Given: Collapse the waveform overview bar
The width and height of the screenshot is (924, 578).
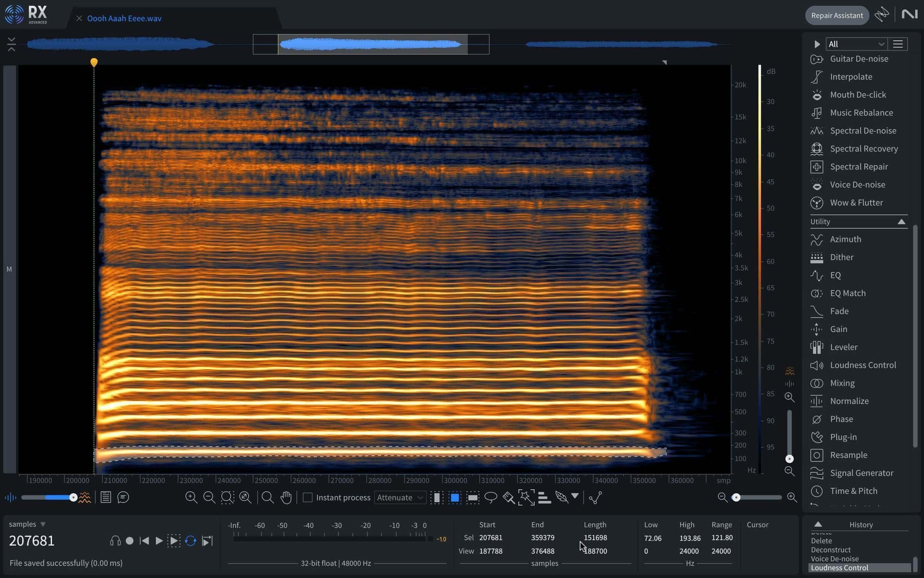Looking at the screenshot, I should [x=11, y=44].
